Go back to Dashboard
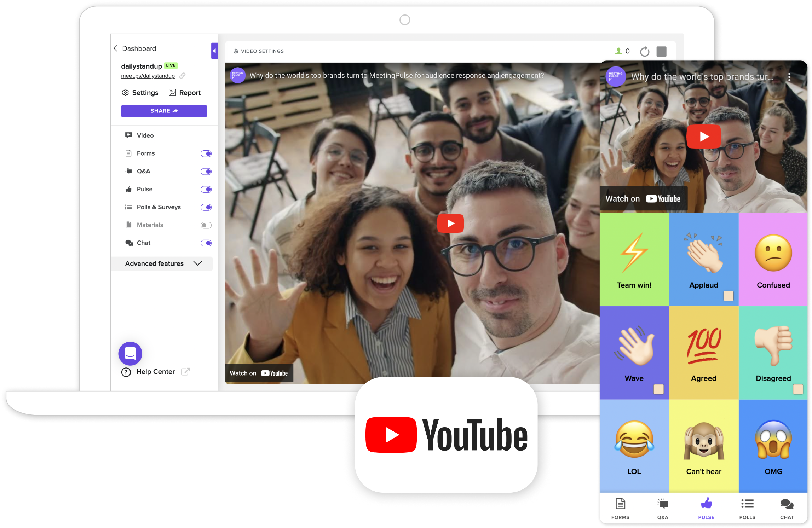 coord(135,48)
